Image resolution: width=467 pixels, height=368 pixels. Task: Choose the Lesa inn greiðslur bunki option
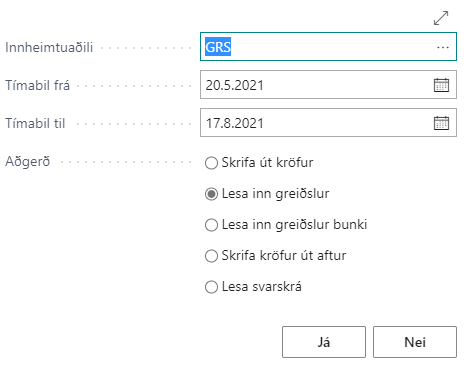coord(211,225)
